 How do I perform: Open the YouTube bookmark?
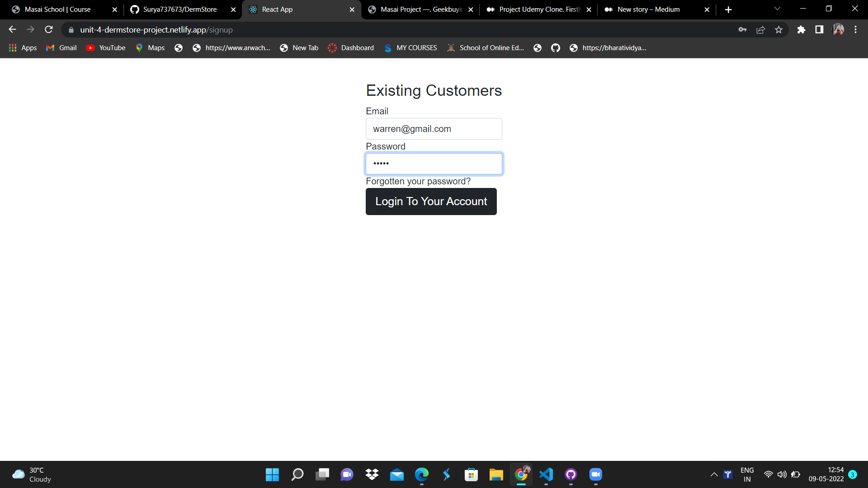click(106, 48)
